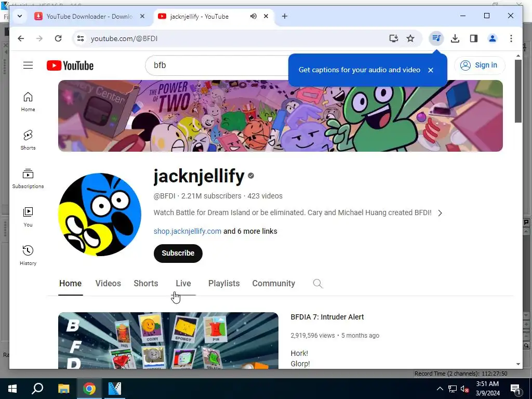
Task: Close the YouTube Downloader tab
Action: [x=142, y=16]
